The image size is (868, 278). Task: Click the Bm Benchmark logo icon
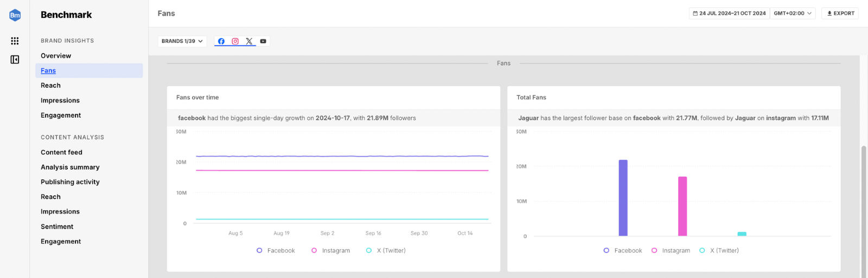(15, 15)
